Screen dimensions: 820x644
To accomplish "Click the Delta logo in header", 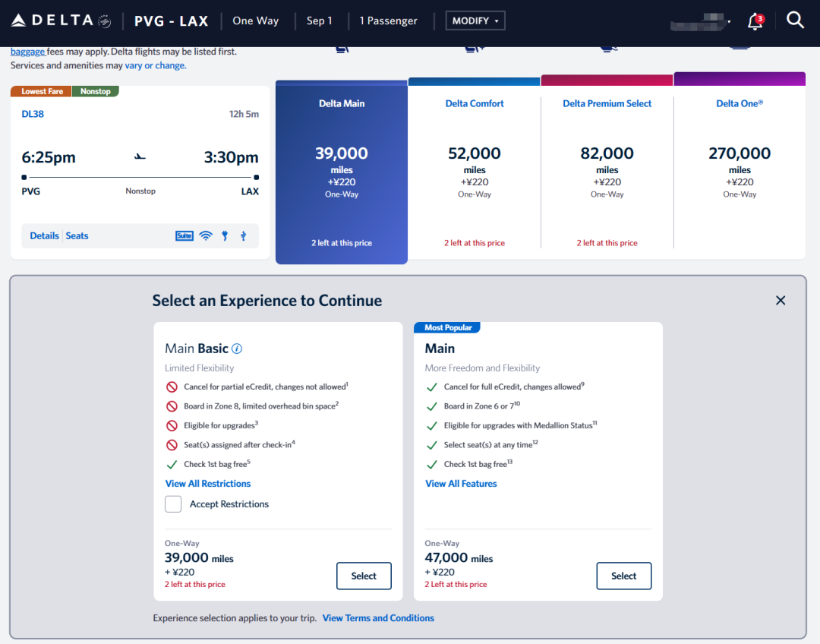I will point(61,21).
